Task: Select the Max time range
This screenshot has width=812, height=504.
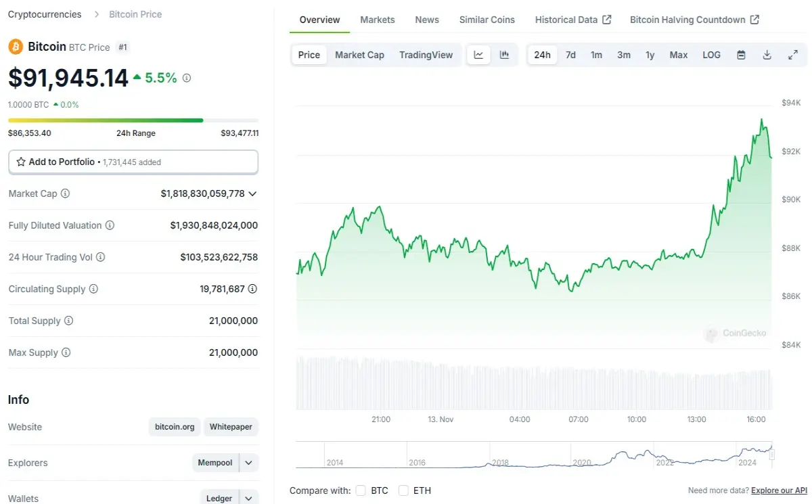Action: coord(679,55)
